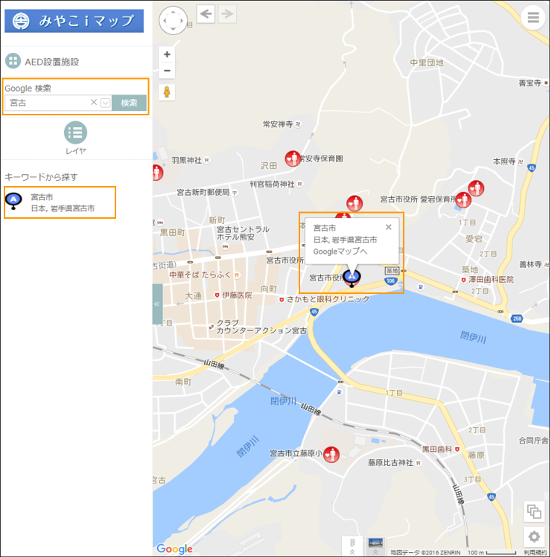Image resolution: width=550 pixels, height=557 pixels.
Task: Click the map pan control circle
Action: (173, 20)
